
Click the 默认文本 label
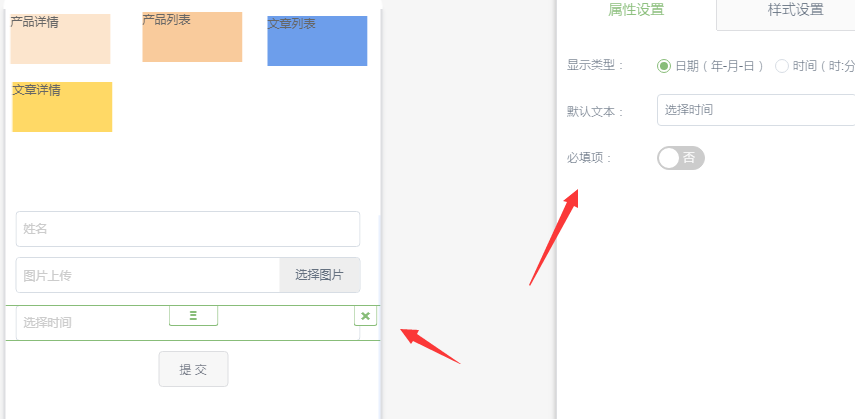[x=595, y=111]
